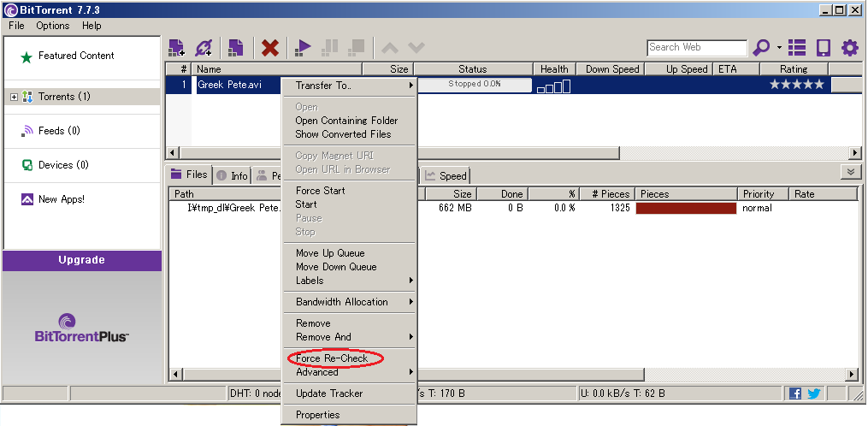Click the Add Torrent toolbar icon
868x426 pixels.
[177, 48]
